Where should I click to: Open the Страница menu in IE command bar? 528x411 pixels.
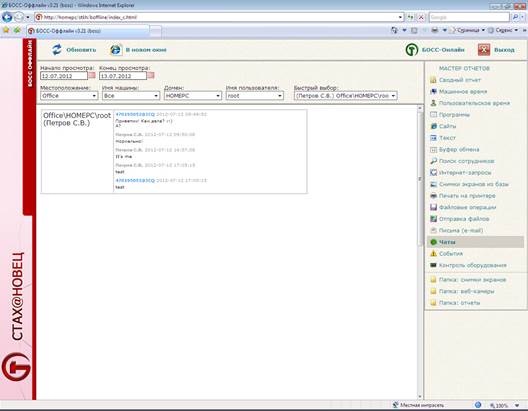467,30
